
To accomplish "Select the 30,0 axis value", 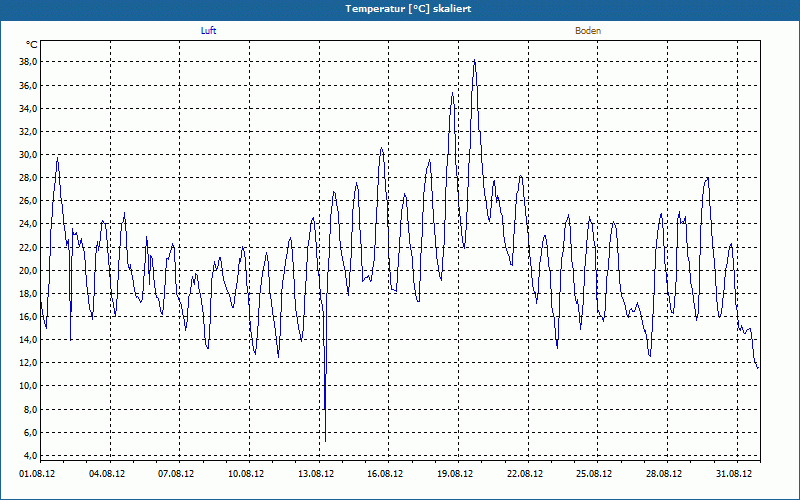I will tap(29, 155).
